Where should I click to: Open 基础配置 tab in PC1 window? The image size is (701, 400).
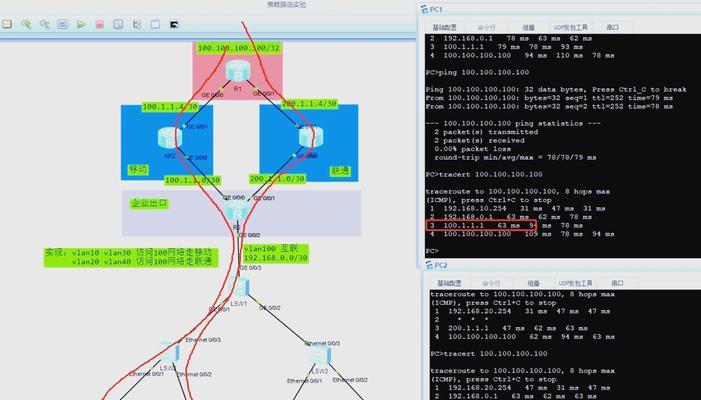click(x=444, y=28)
